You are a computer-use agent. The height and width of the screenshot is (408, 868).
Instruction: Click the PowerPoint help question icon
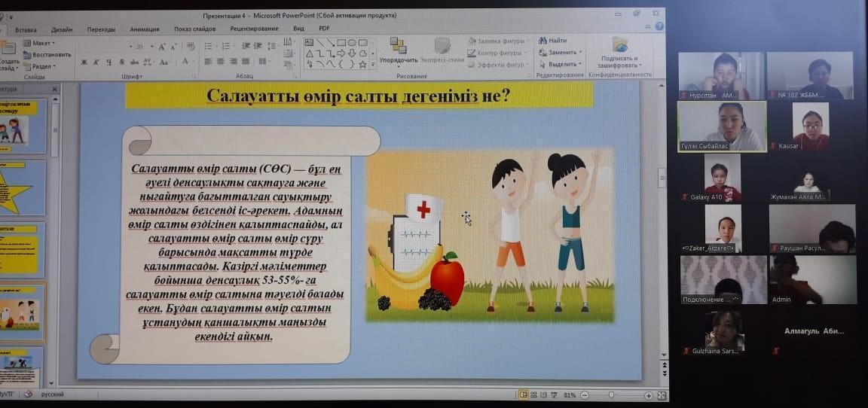(x=659, y=26)
